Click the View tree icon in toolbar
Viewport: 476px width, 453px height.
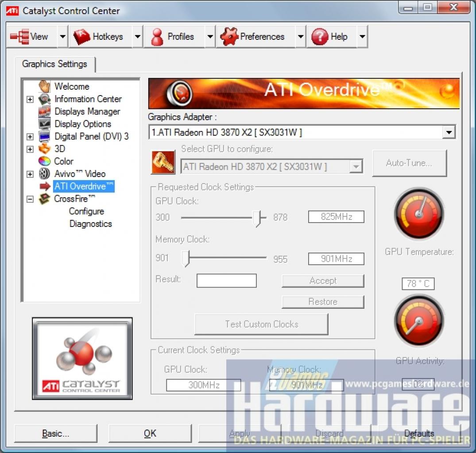[x=19, y=37]
